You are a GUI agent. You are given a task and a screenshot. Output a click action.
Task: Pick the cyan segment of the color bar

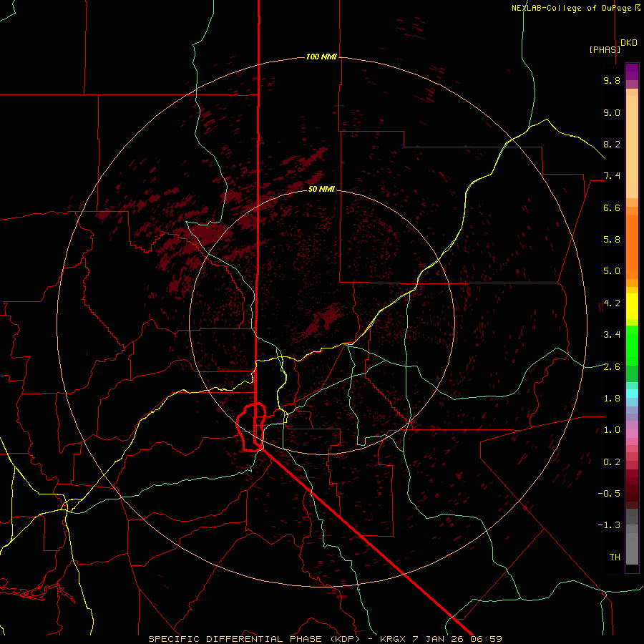[x=632, y=394]
